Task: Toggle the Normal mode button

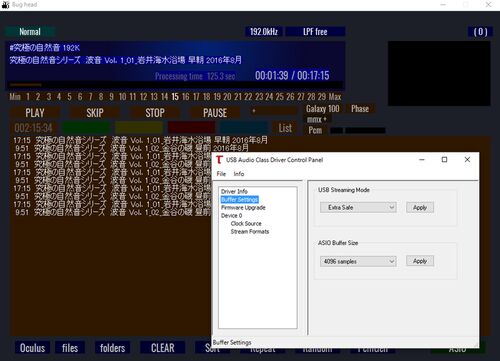Action: (x=30, y=32)
